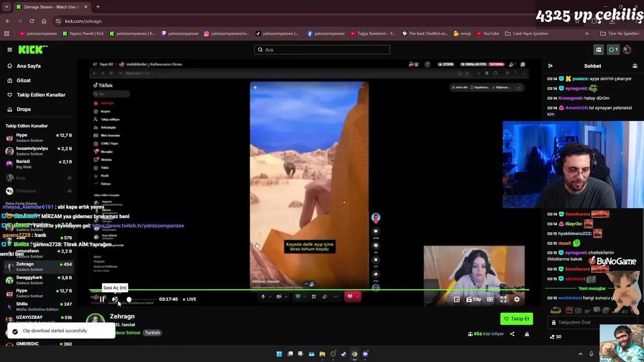Viewport: 644px width, 362px height.
Task: Open the Turkish language tag
Action: point(152,333)
